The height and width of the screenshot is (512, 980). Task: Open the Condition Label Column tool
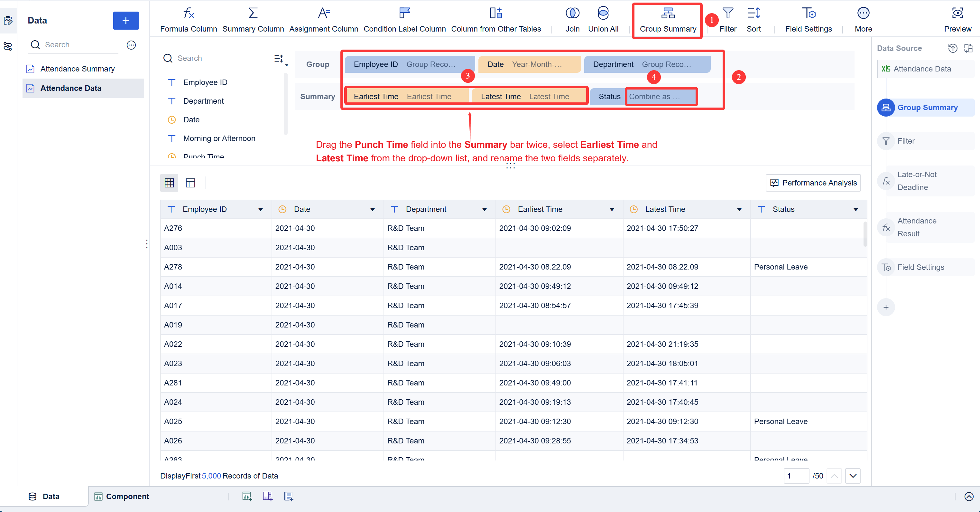(x=404, y=18)
